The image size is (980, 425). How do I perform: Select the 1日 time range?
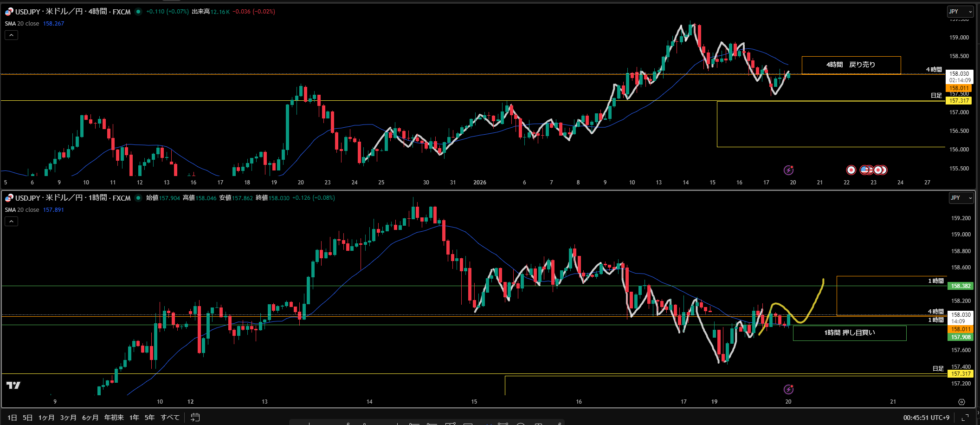point(12,418)
